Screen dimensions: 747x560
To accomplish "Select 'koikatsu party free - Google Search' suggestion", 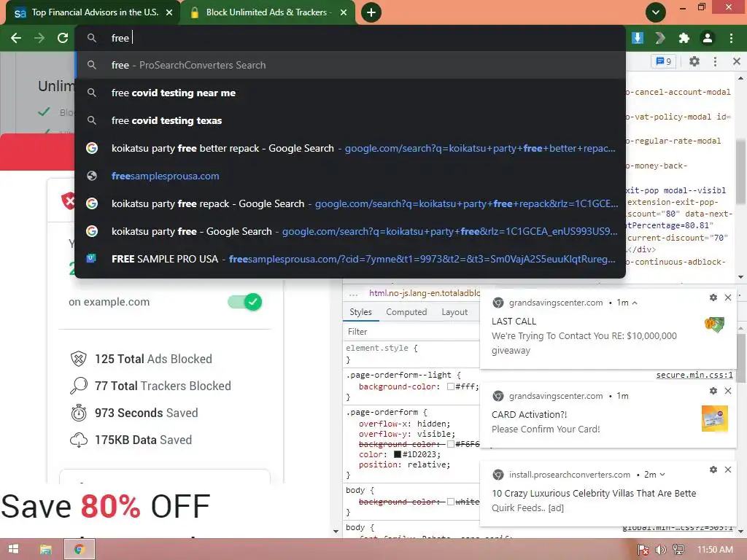I will (350, 231).
